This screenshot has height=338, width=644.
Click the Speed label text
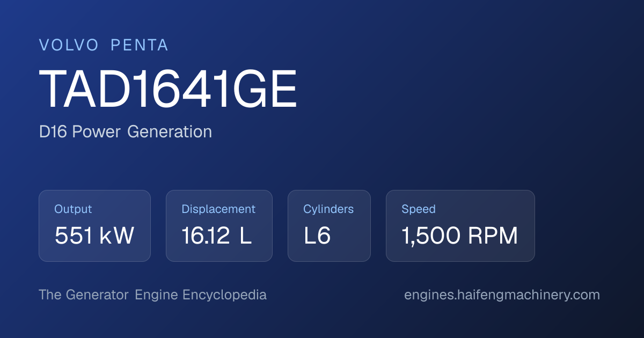tap(419, 209)
